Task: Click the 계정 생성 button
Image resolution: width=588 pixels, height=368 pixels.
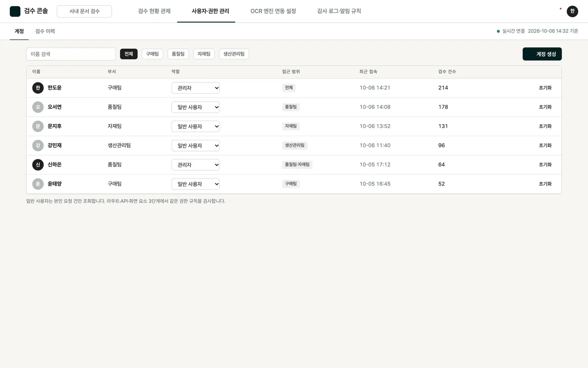Action: click(x=542, y=54)
